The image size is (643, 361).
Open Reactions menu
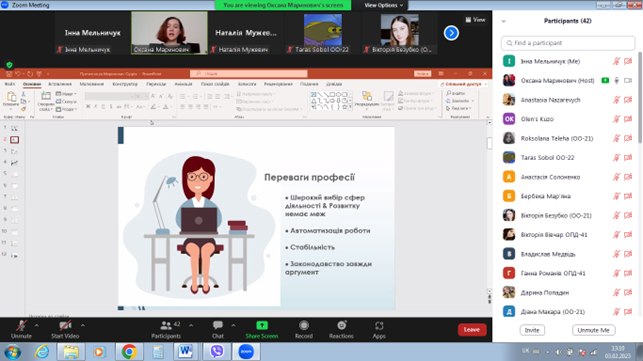(341, 329)
